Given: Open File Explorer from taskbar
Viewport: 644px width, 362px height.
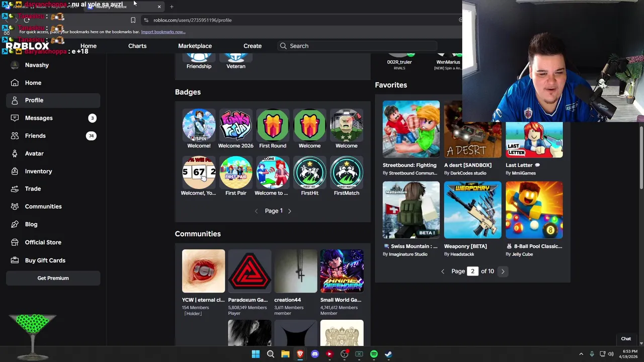Looking at the screenshot, I should [285, 354].
